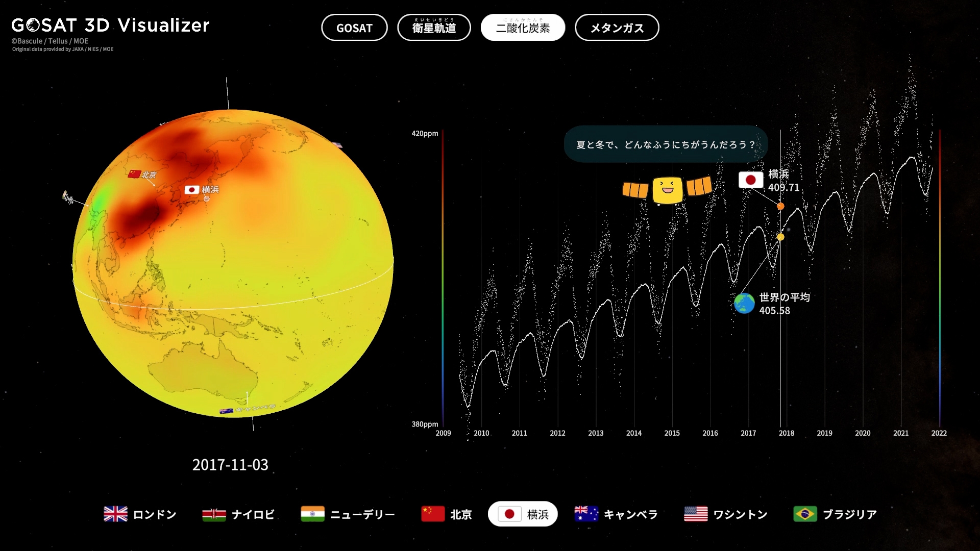The height and width of the screenshot is (551, 980).
Task: Click the 横浜 label on the globe
Action: pos(210,190)
